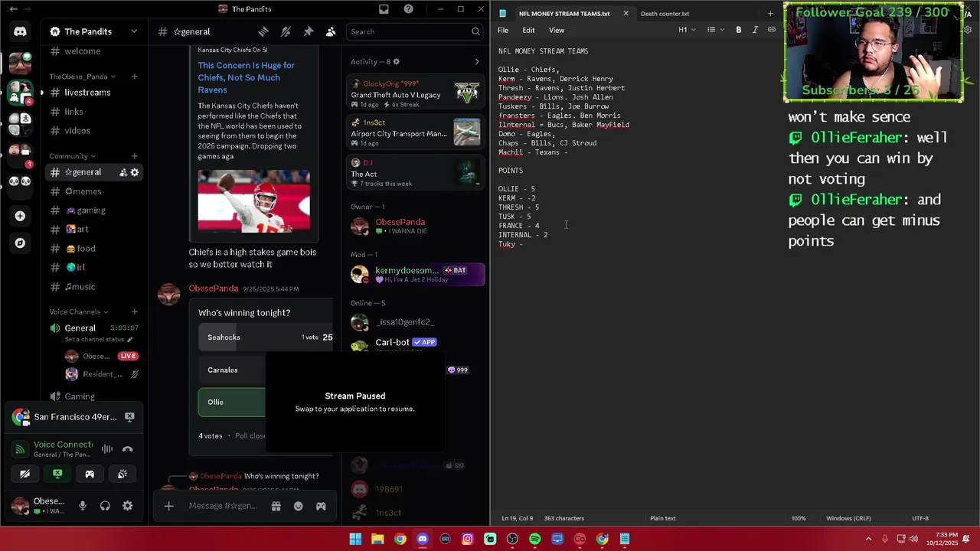Stop streaming San Francisco 49ers screen share
Viewport: 980px width, 551px height.
tap(129, 417)
